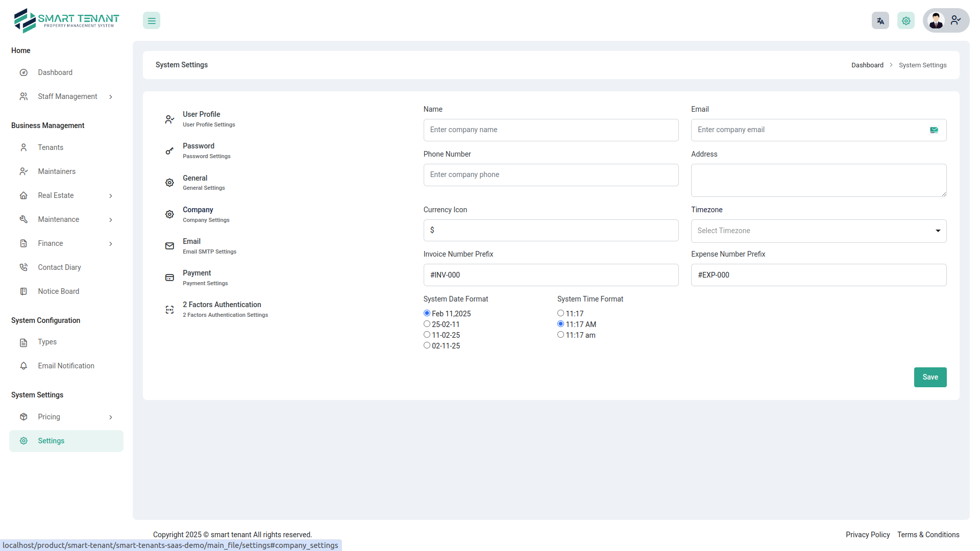Choose the 11:17 am time format
Image resolution: width=980 pixels, height=551 pixels.
(560, 334)
